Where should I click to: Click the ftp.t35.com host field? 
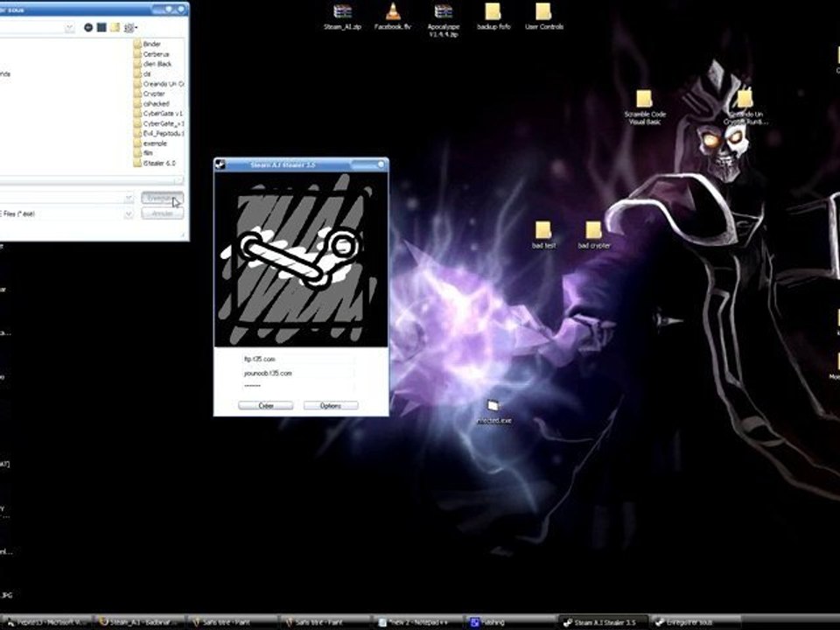click(x=297, y=360)
